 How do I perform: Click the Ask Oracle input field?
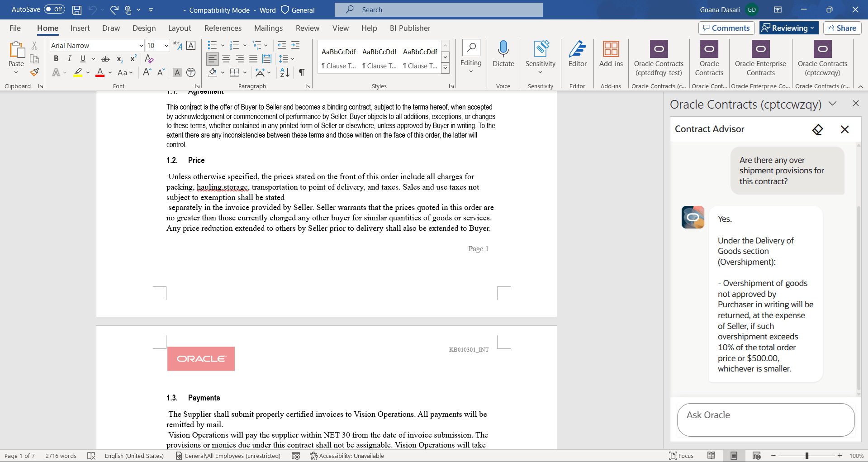tap(766, 420)
